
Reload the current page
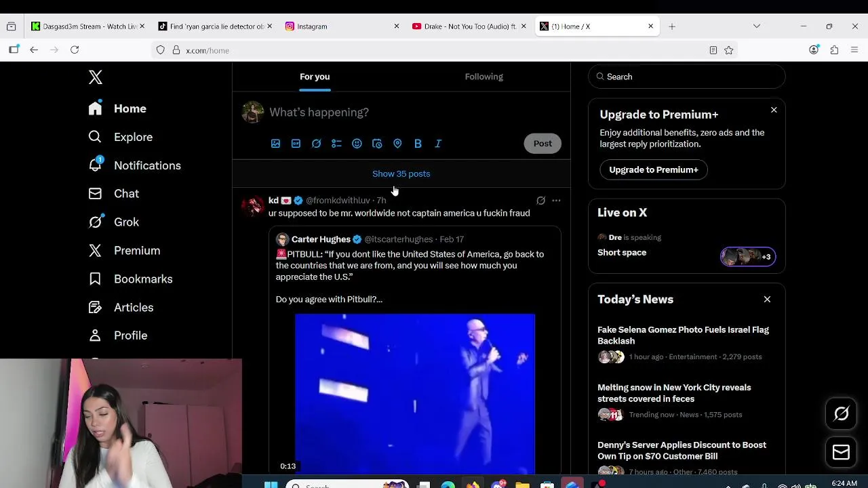(x=75, y=50)
